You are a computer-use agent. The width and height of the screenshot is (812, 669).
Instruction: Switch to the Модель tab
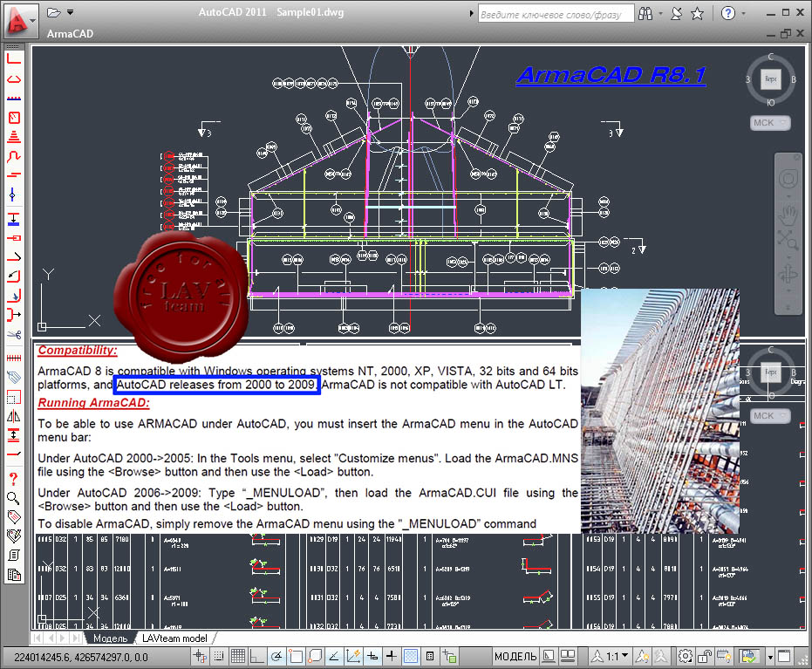tap(110, 638)
